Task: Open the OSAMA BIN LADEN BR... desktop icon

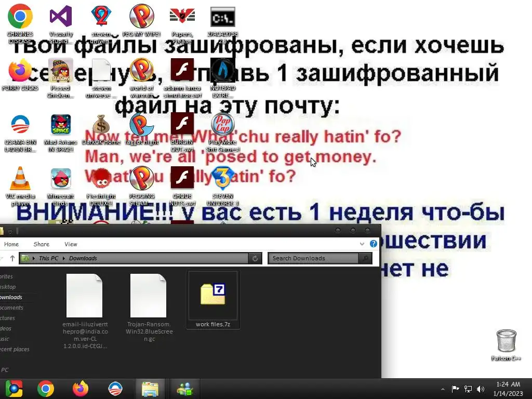Action: point(20,124)
